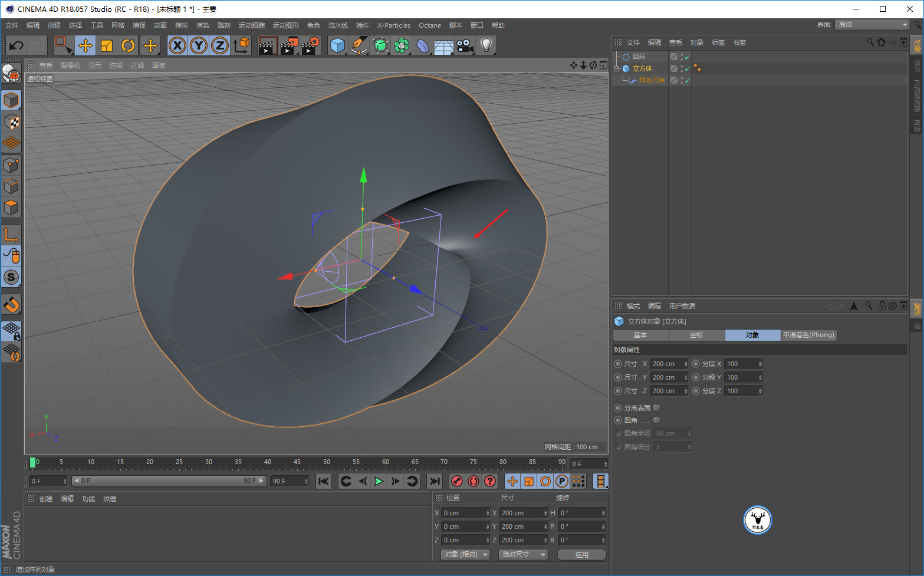The width and height of the screenshot is (924, 576).
Task: Toggle the Y axis lock
Action: point(199,45)
